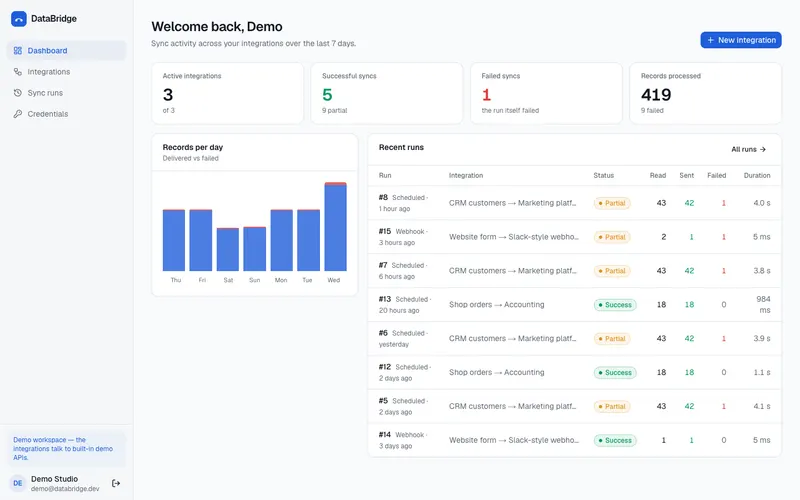Click the Wed bar in chart

point(335,227)
